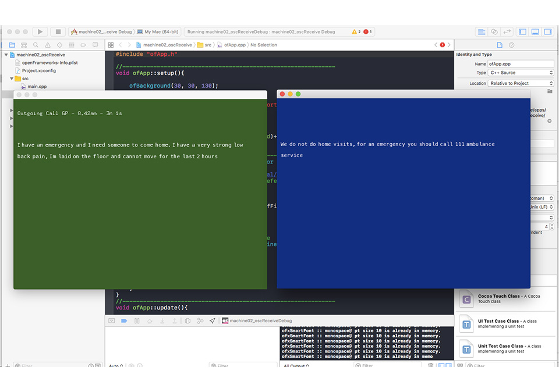Viewport: 559px width, 392px height.
Task: Open the machine02_oscReceive Debug scheme selector
Action: tap(101, 31)
